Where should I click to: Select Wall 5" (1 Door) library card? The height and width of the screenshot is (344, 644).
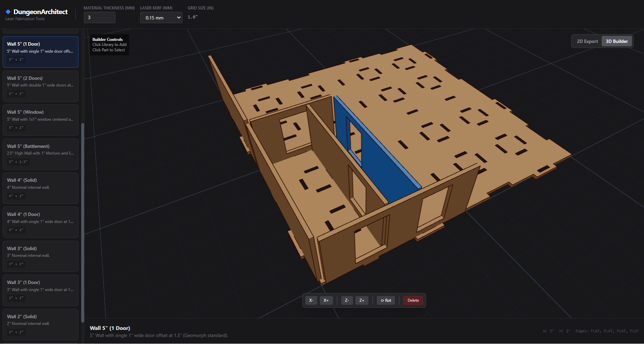tap(41, 52)
